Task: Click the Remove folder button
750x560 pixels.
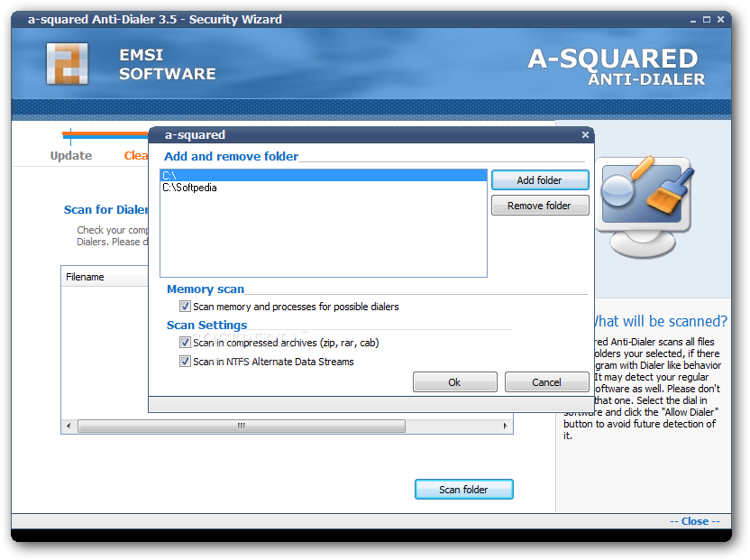Action: click(540, 206)
